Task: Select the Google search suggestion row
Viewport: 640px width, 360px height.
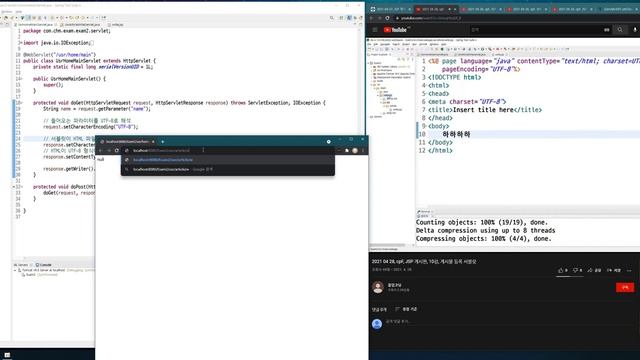Action: click(228, 169)
